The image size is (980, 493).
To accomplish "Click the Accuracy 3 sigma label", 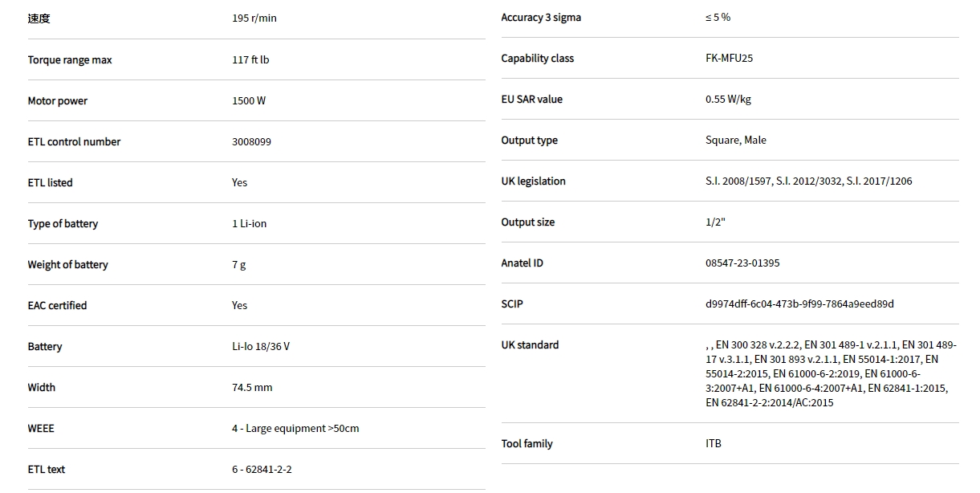I will click(x=541, y=18).
